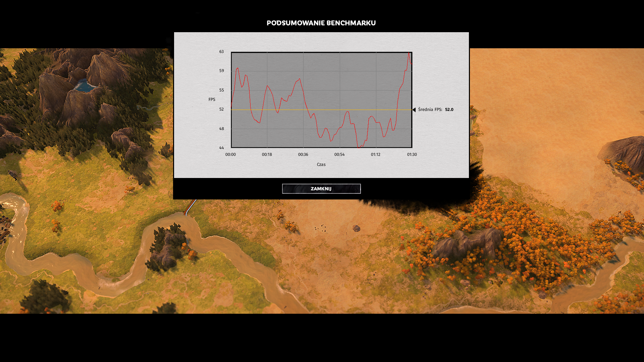This screenshot has height=362, width=644.
Task: Click the 55 value on FPS axis
Action: coord(221,90)
